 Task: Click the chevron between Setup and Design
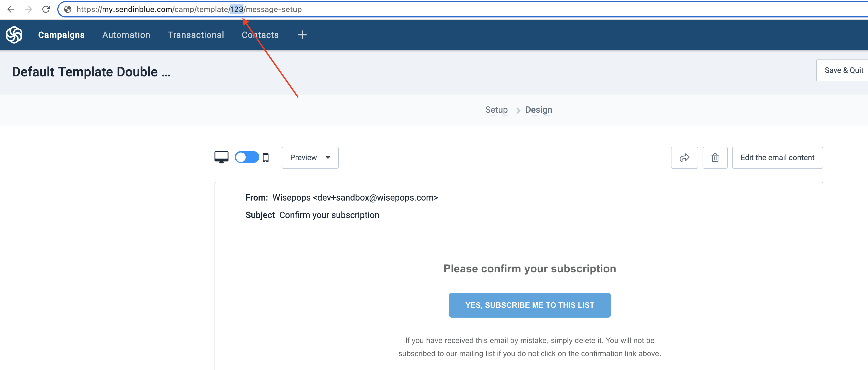tap(518, 111)
